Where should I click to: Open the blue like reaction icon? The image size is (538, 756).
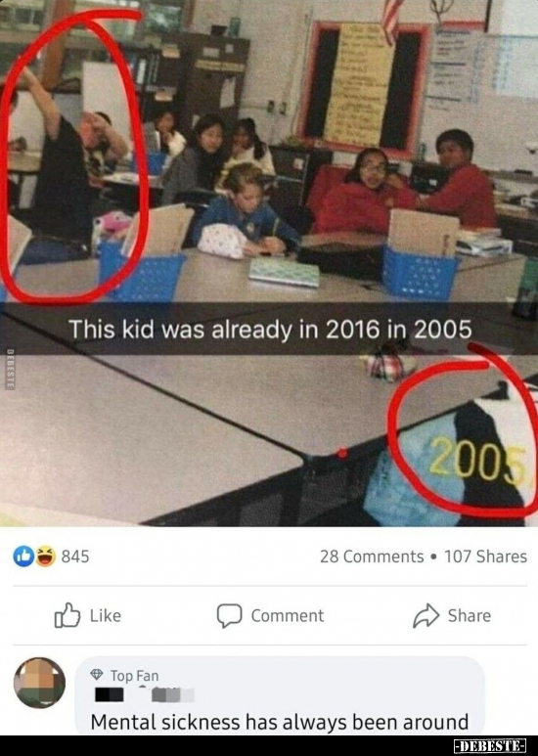[x=23, y=556]
